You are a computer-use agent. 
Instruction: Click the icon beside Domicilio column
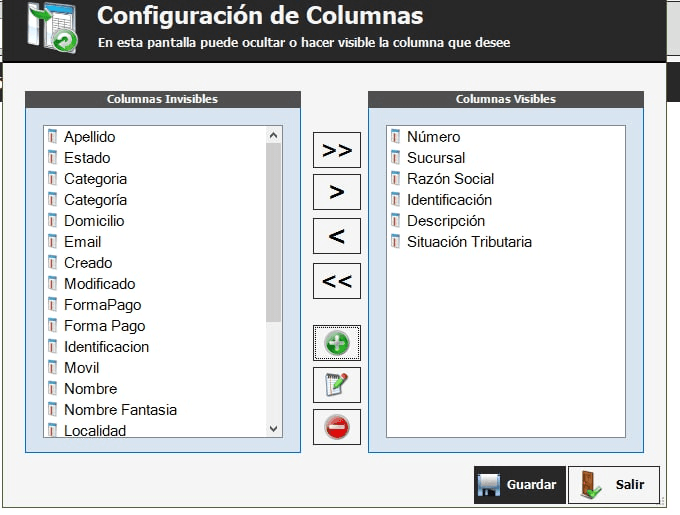tap(53, 221)
